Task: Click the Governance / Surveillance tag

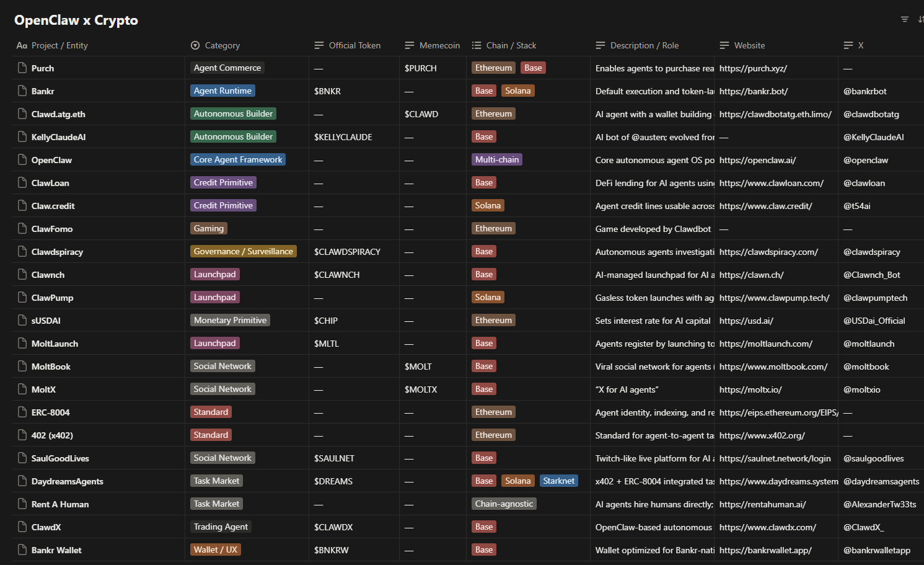Action: (x=244, y=251)
